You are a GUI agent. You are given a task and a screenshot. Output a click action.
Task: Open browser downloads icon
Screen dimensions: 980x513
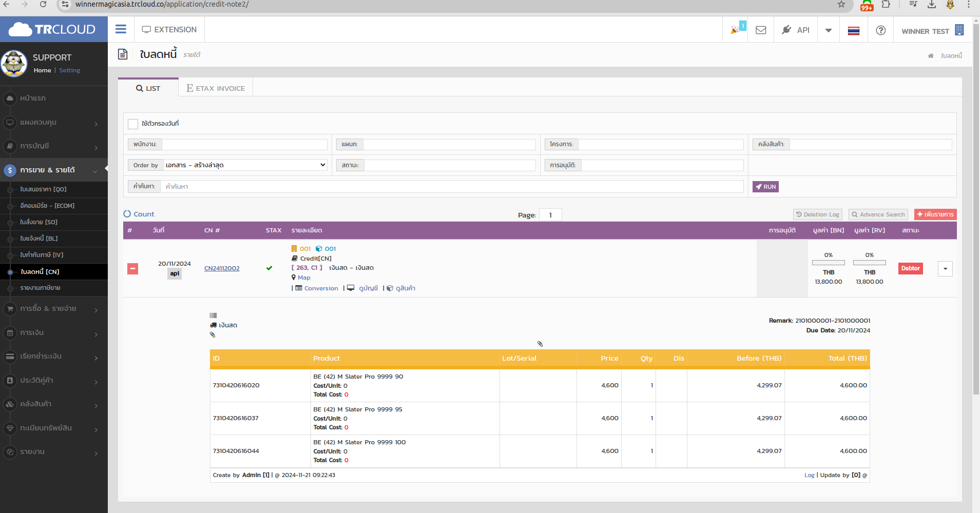pos(932,4)
